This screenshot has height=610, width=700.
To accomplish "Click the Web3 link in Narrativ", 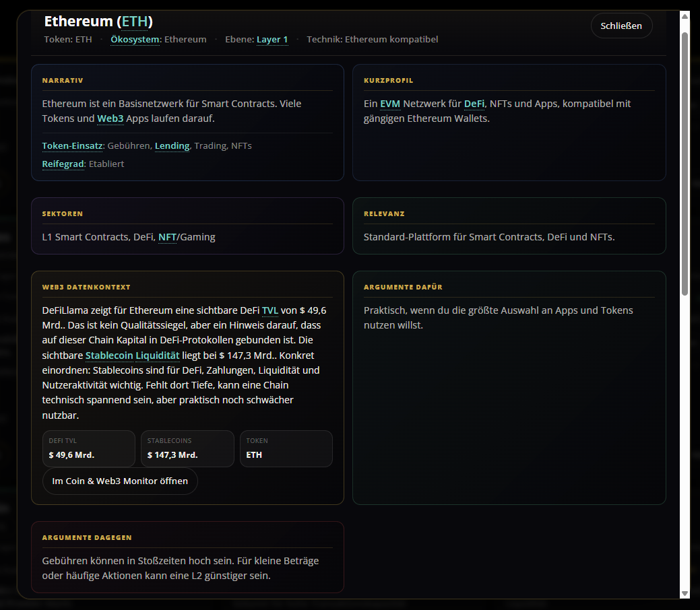I will pos(110,118).
